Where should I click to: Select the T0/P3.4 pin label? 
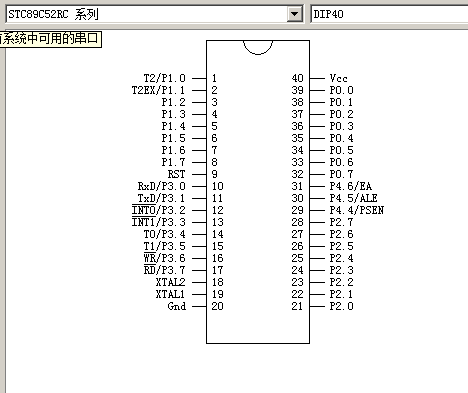164,234
